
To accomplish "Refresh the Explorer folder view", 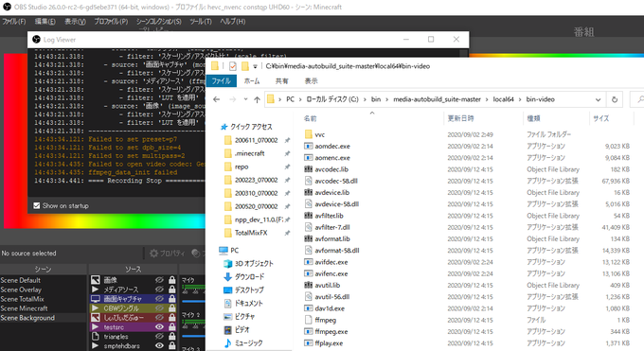I will coord(615,99).
